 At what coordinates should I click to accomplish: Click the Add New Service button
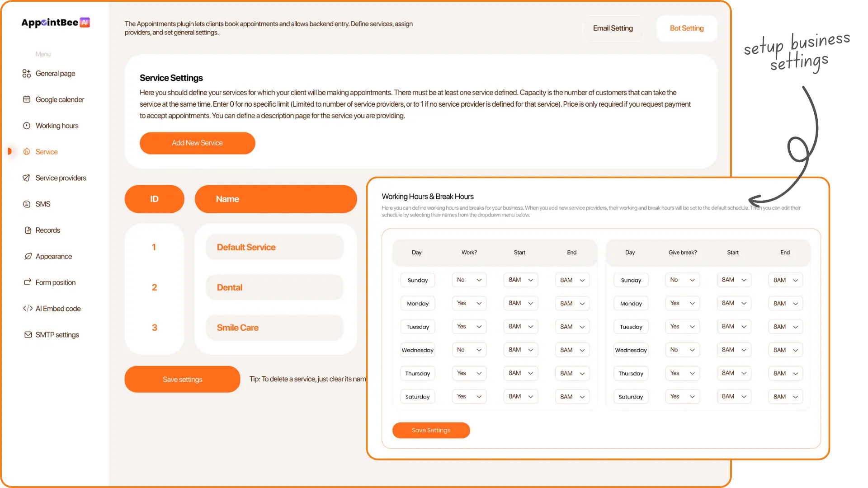(198, 143)
